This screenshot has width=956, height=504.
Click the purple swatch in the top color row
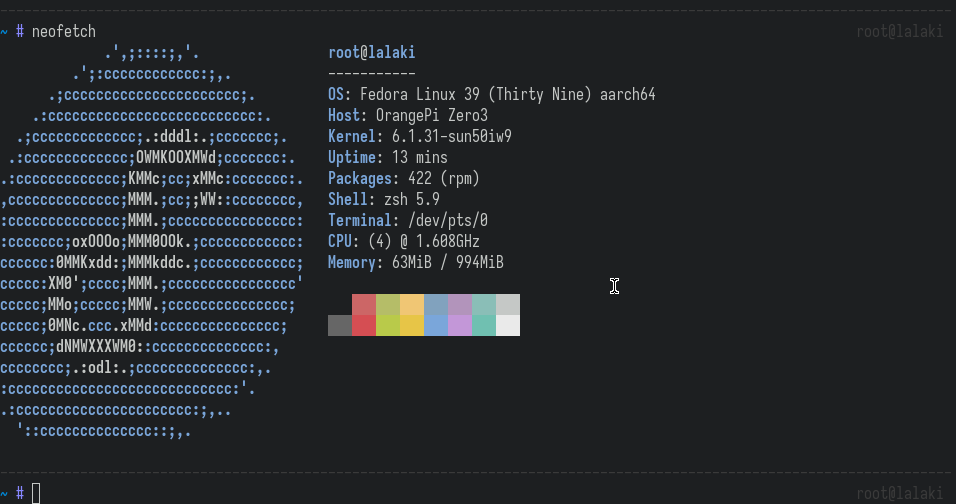(460, 304)
